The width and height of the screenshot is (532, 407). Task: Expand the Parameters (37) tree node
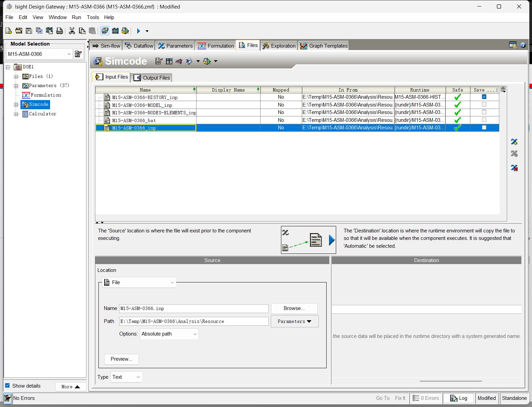pos(16,86)
